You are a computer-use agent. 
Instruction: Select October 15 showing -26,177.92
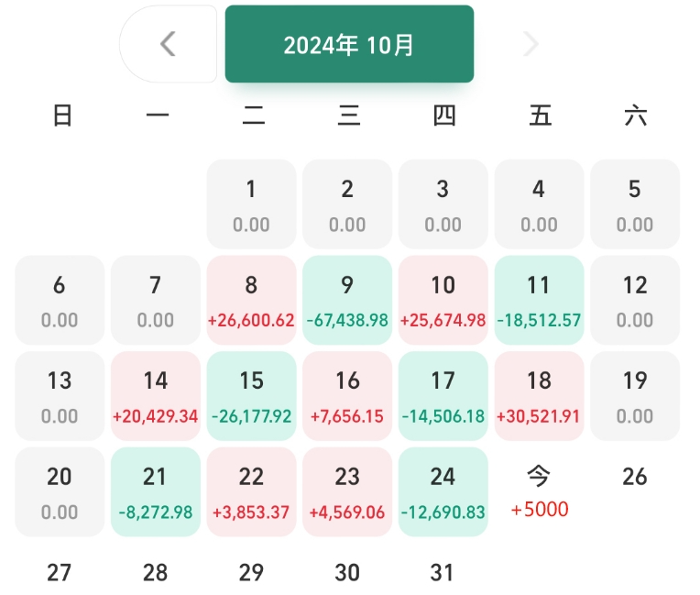click(251, 396)
